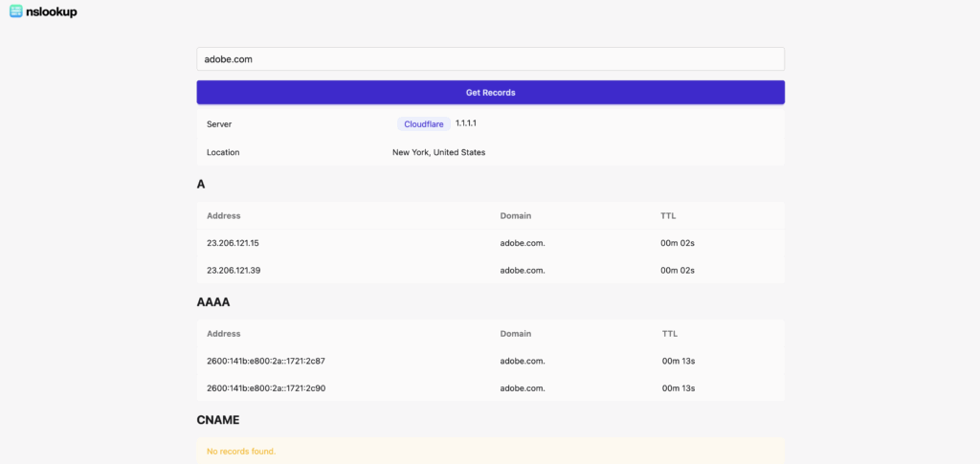Select the Cloudflare server badge
The image size is (980, 464).
(424, 124)
